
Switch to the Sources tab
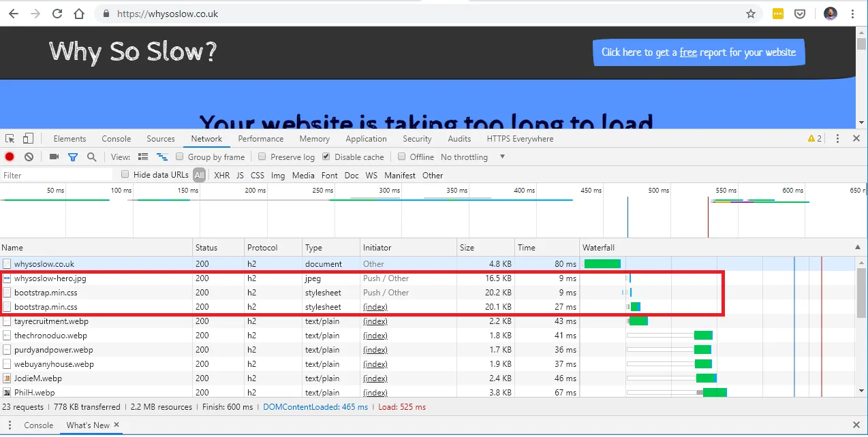pyautogui.click(x=161, y=139)
